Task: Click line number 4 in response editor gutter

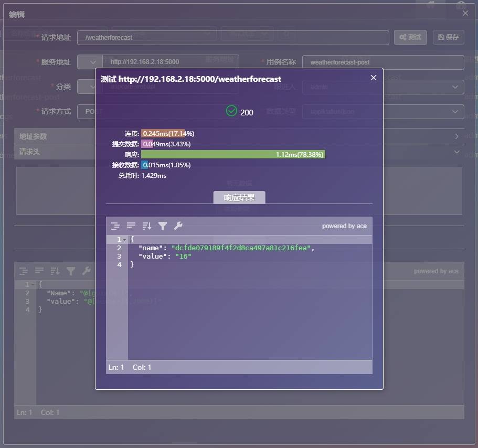Action: click(119, 264)
